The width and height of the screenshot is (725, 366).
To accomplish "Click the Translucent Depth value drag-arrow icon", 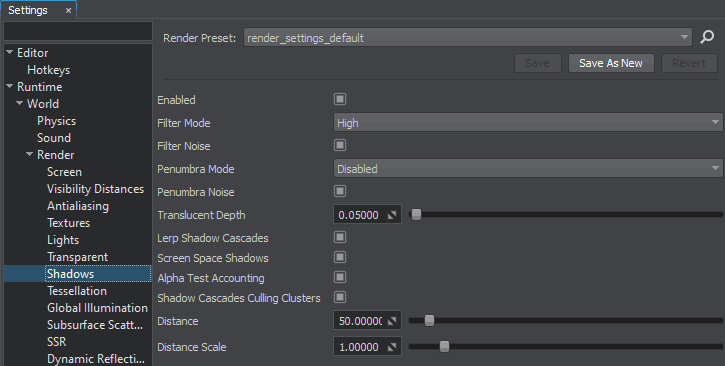I will pyautogui.click(x=392, y=215).
